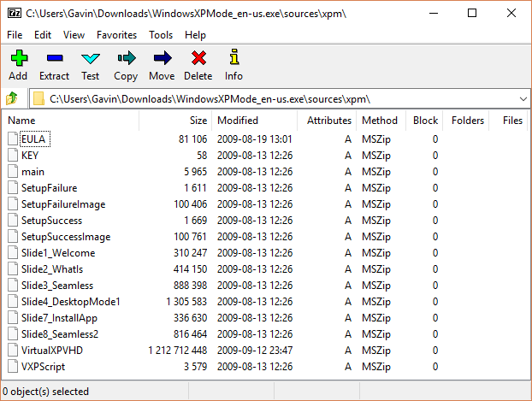Go up one folder level icon
This screenshot has height=401, width=532.
coord(13,98)
